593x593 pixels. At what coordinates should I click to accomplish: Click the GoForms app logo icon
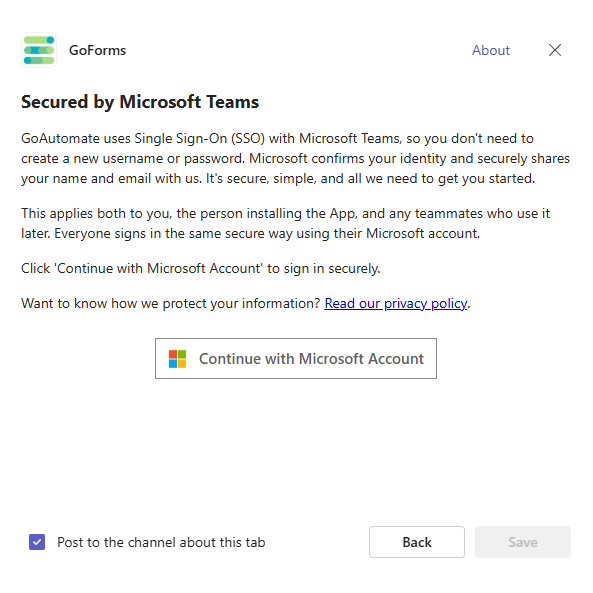(x=39, y=50)
